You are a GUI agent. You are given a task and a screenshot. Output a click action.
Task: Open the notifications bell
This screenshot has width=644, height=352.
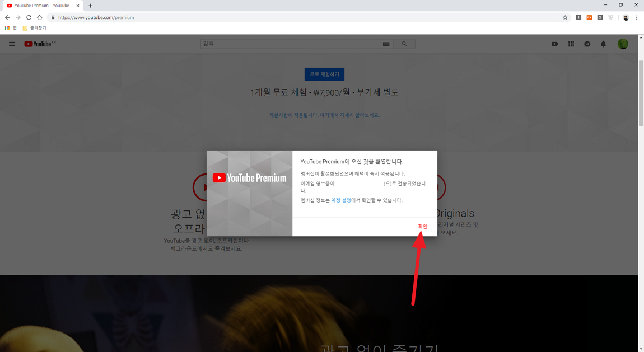[603, 44]
